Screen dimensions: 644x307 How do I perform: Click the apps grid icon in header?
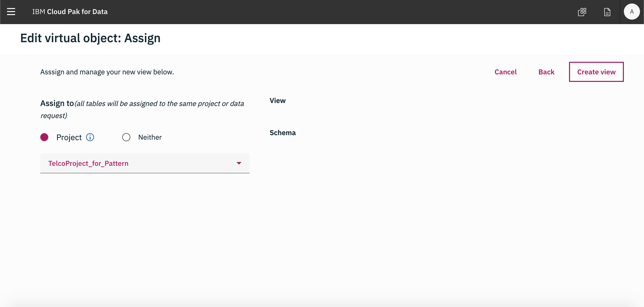582,12
